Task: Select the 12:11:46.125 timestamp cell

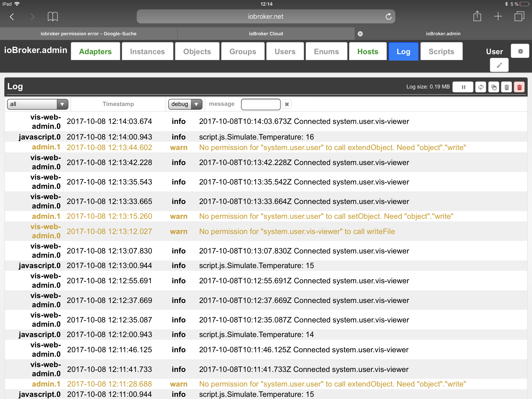Action: tap(109, 350)
